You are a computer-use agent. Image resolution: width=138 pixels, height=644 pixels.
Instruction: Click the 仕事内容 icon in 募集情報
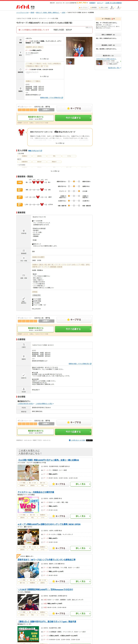pos(24,231)
